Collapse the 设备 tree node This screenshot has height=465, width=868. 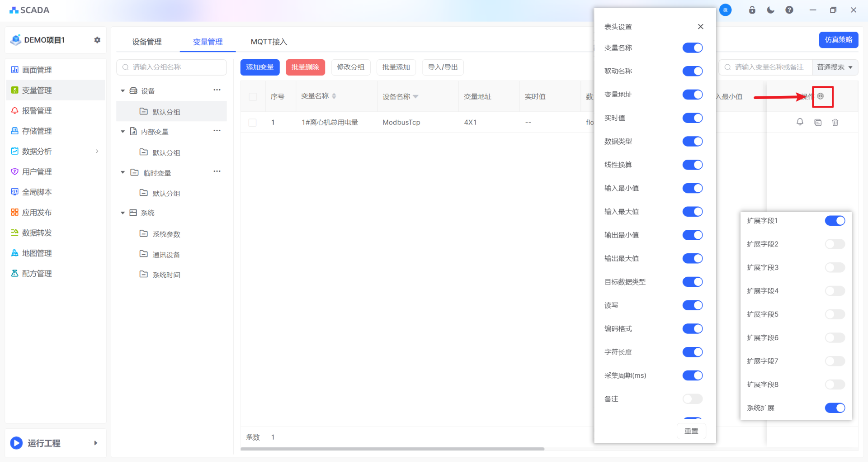(123, 91)
